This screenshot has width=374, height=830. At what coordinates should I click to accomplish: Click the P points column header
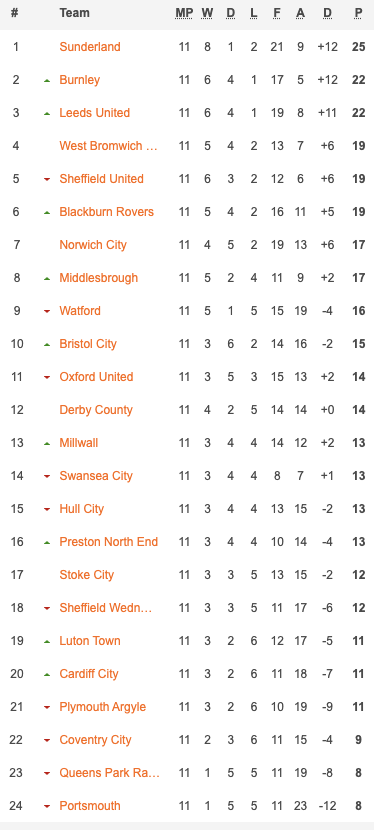pyautogui.click(x=359, y=13)
